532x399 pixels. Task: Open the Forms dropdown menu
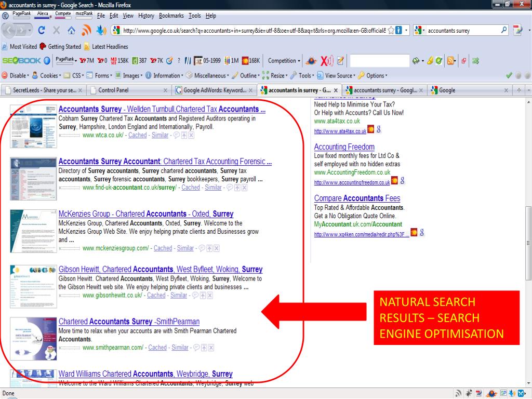(99, 75)
